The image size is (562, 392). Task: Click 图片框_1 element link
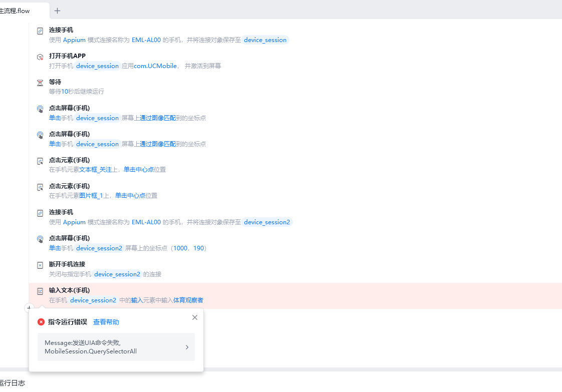(x=91, y=196)
